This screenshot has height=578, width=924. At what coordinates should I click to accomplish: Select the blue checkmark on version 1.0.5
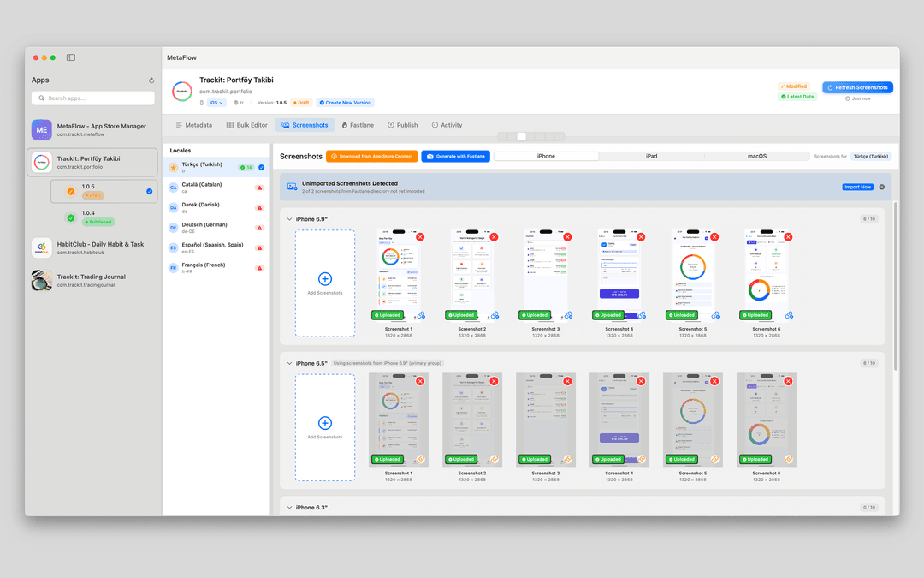point(150,192)
